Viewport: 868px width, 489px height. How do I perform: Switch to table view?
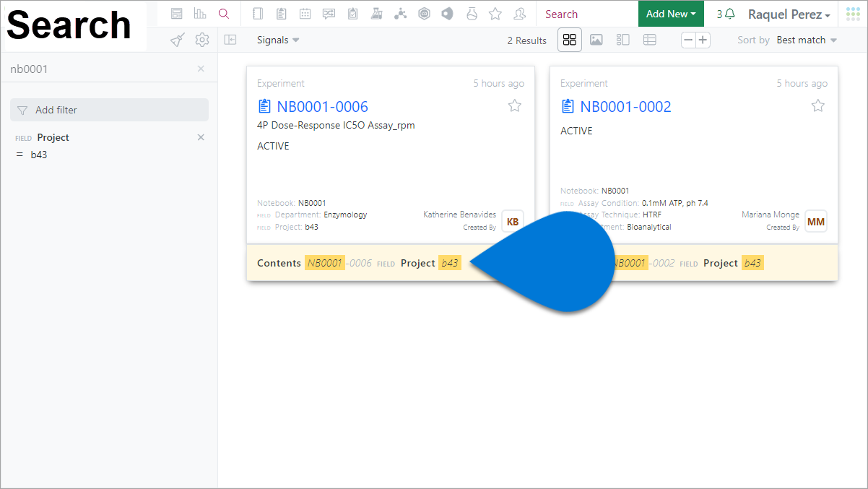[x=649, y=40]
